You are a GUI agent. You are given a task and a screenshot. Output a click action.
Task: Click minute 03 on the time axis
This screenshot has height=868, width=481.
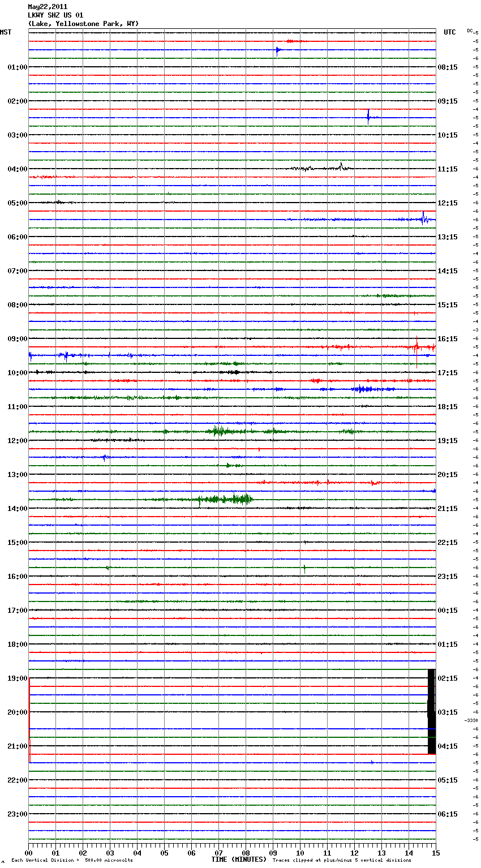110,852
